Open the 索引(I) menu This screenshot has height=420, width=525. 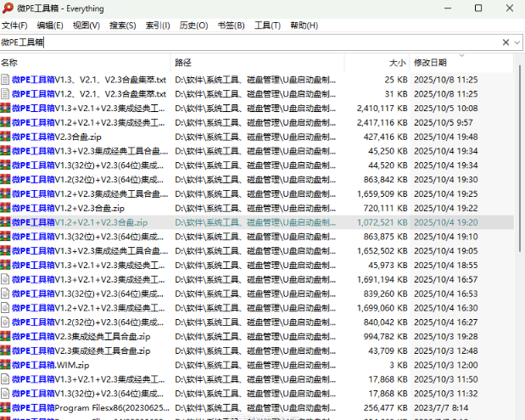[158, 25]
